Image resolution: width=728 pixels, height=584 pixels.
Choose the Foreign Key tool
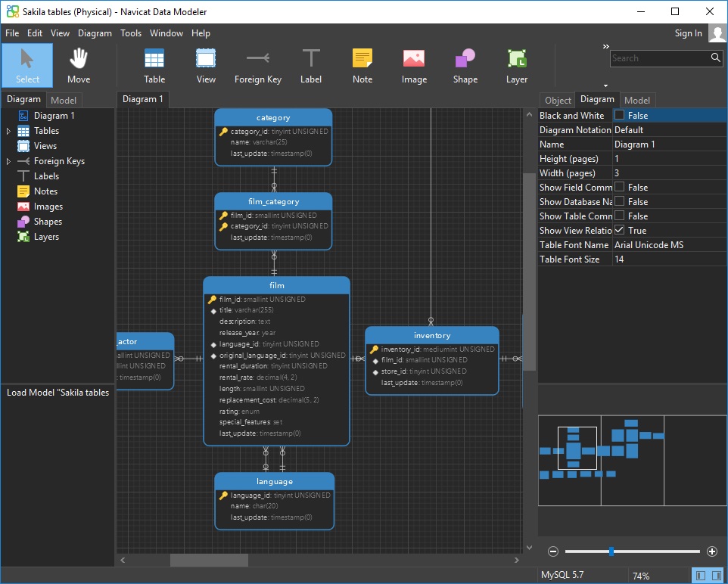pos(257,66)
